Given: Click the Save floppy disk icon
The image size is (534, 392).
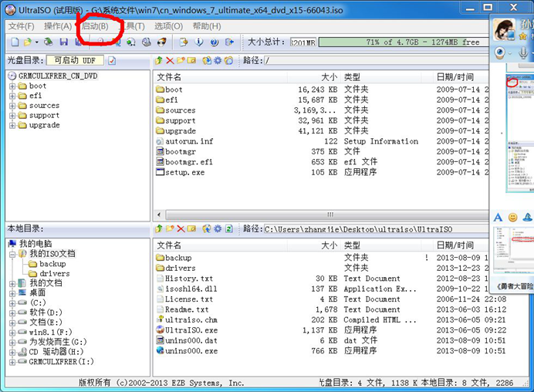Looking at the screenshot, I should point(64,42).
